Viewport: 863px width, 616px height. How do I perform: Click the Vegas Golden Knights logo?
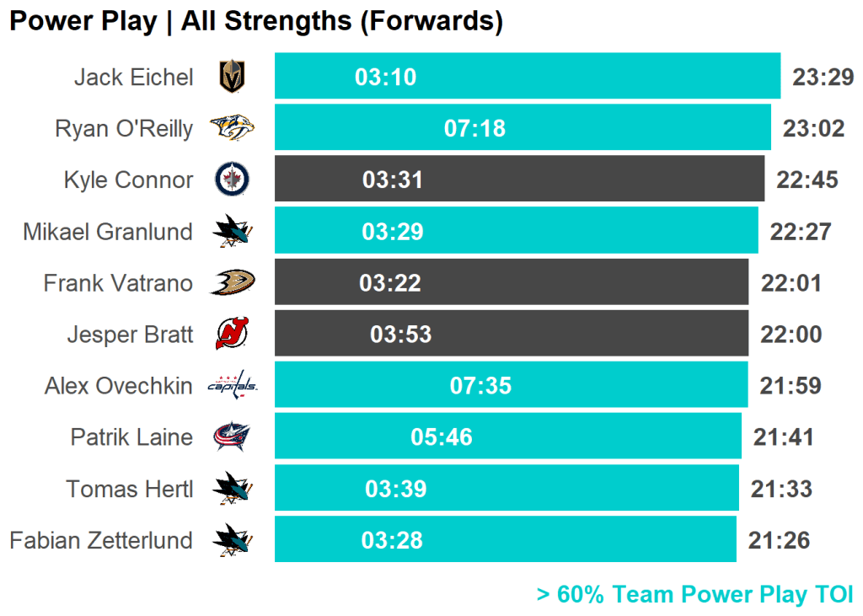tap(232, 77)
